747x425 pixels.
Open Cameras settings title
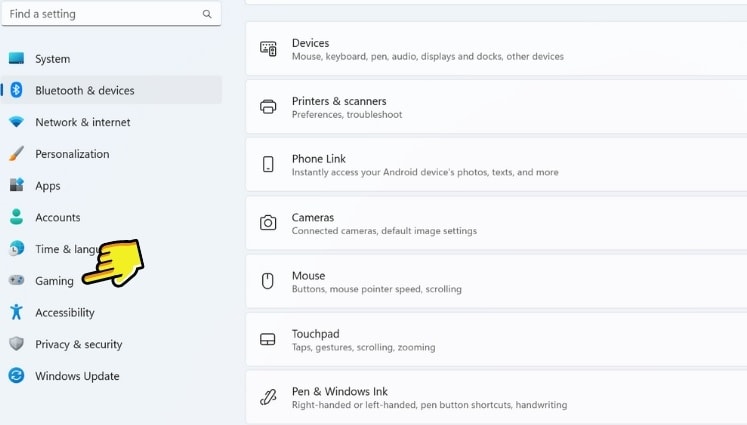[313, 217]
